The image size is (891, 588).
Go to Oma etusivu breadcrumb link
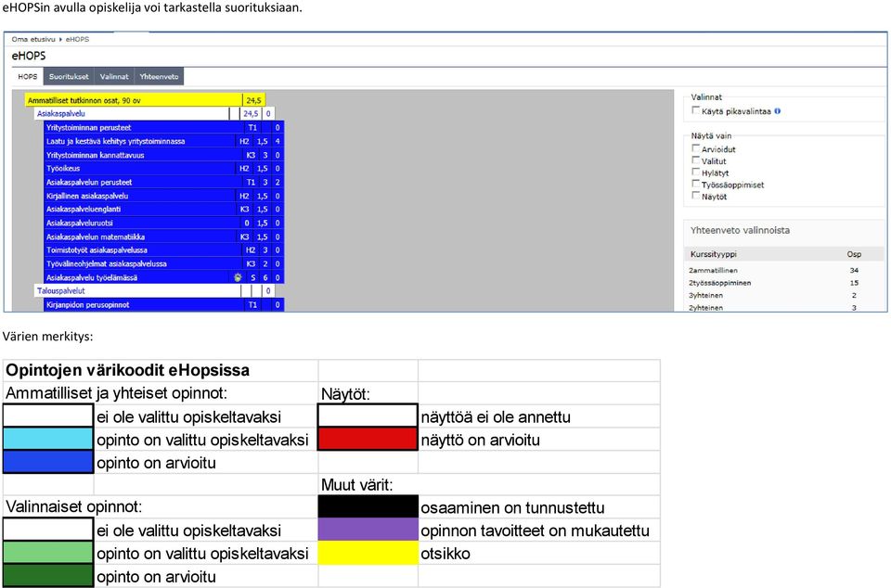33,39
